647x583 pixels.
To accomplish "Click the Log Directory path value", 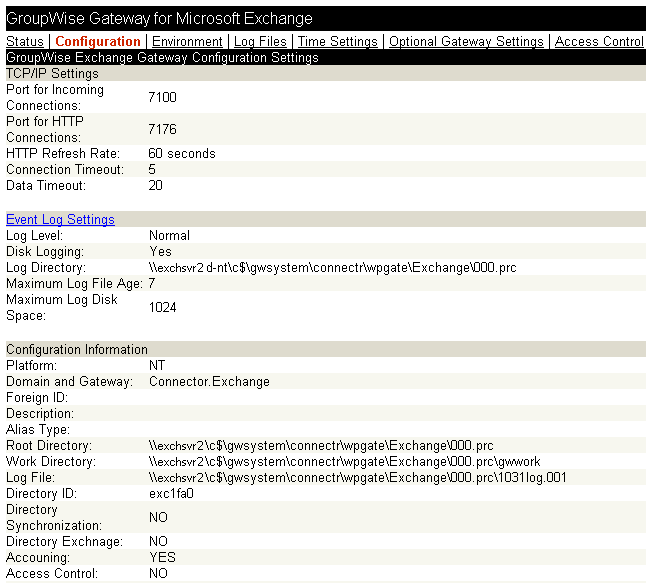I will pyautogui.click(x=333, y=268).
